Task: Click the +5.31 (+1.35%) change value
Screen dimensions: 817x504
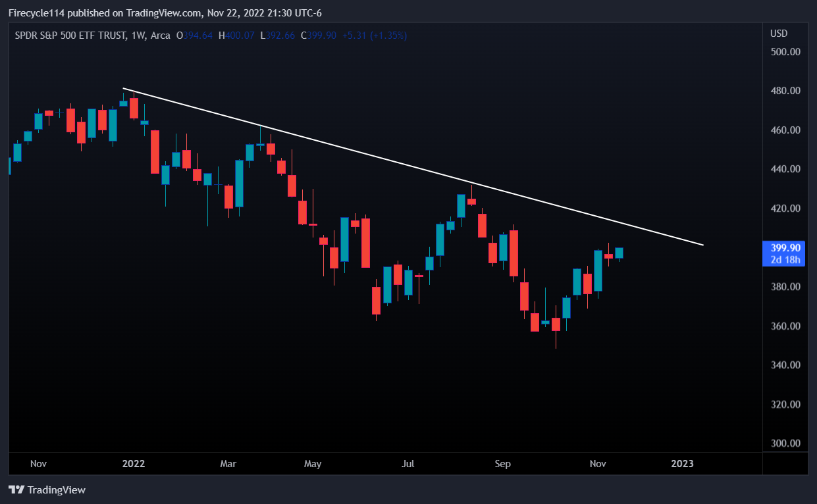Action: (373, 36)
